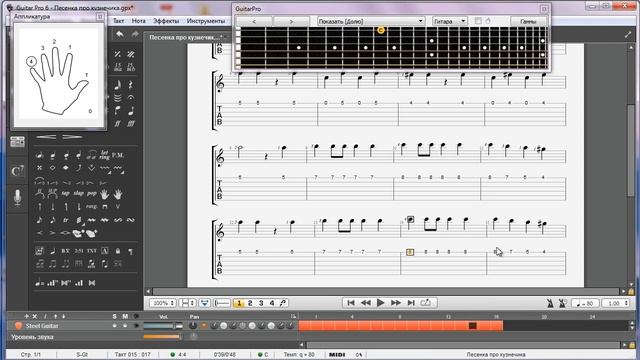
Task: Click the count-in metronome icon
Action: [x=562, y=303]
